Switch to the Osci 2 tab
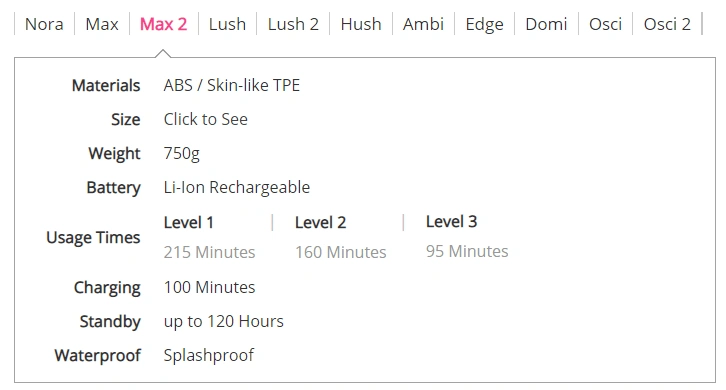Screen dimensions: 726x390 click(667, 24)
